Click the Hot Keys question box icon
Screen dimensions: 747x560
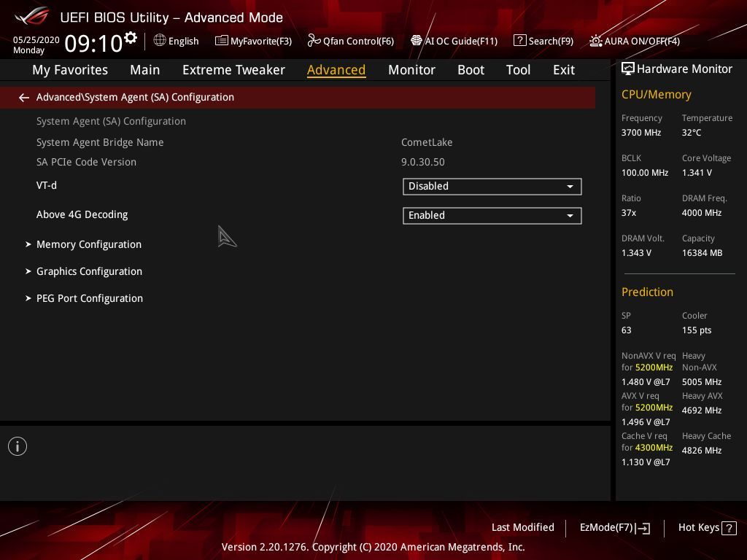[729, 528]
